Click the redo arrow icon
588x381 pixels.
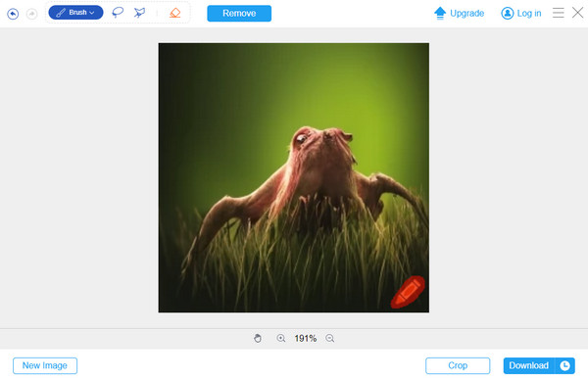pyautogui.click(x=32, y=14)
